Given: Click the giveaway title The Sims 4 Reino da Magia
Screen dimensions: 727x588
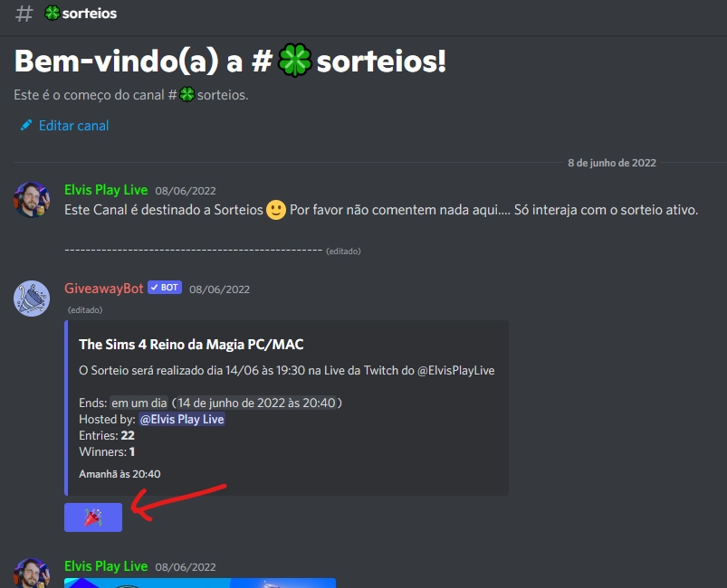Looking at the screenshot, I should (x=191, y=345).
